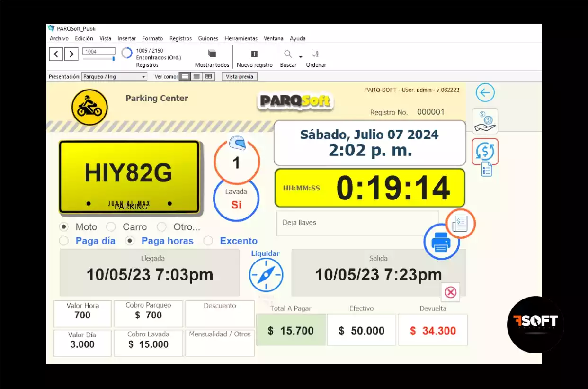Go to the previous record arrow
Viewport: 588px width, 389px height.
[56, 54]
